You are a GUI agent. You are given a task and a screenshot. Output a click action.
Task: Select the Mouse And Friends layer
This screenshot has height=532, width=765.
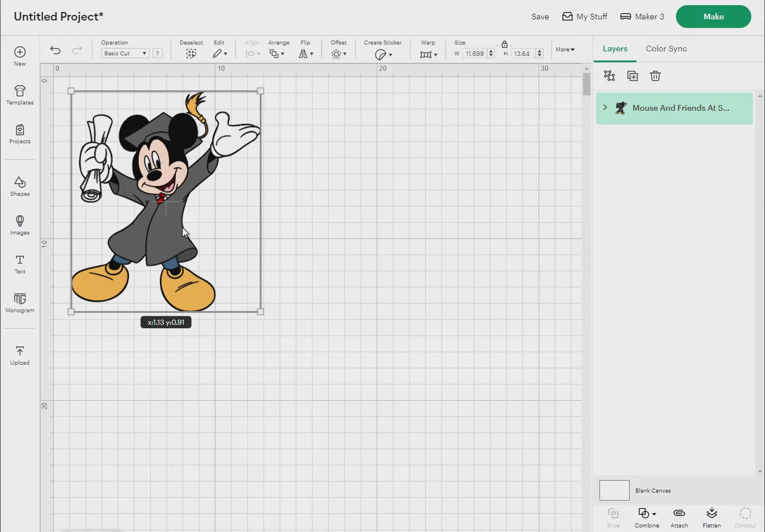(x=674, y=108)
